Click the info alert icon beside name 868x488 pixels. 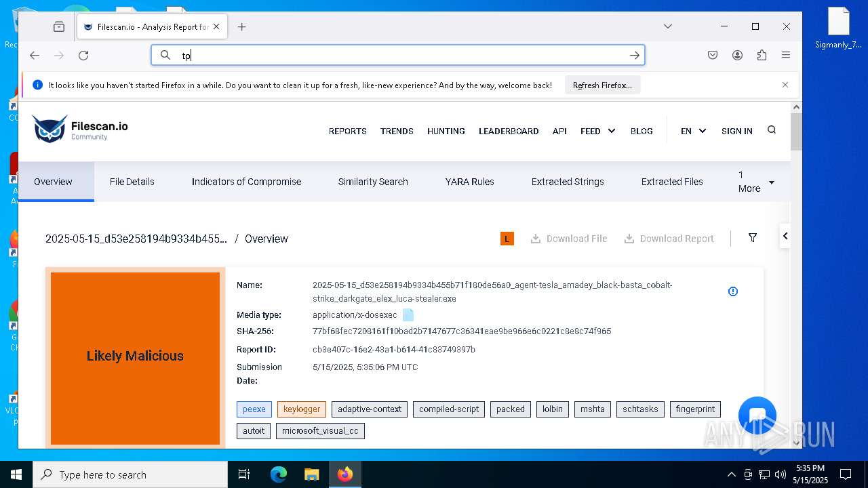click(733, 291)
